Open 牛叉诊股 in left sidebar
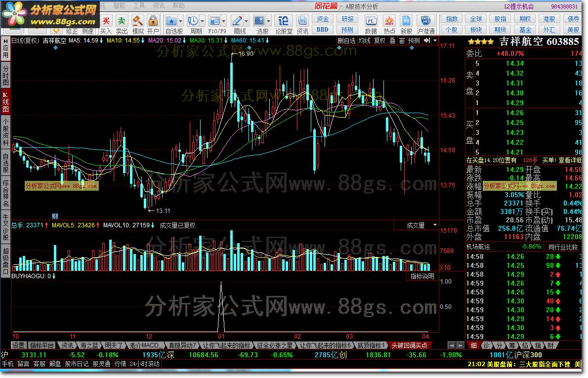Screen dimensions: 588x378 point(5,227)
